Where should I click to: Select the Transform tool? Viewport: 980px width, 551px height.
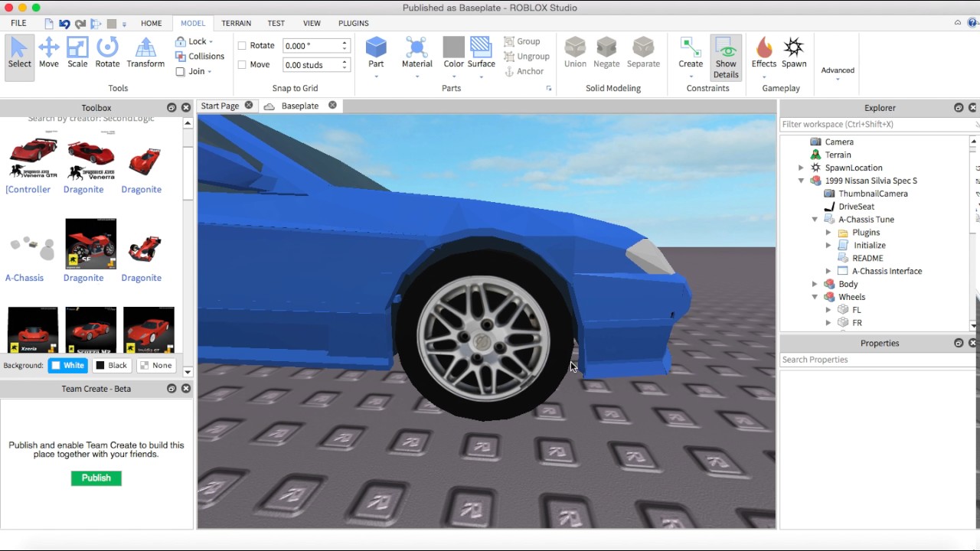(145, 54)
